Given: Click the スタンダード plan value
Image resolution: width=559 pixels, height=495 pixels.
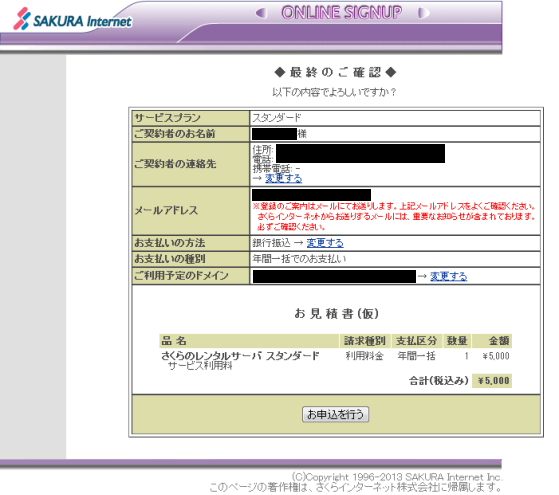Looking at the screenshot, I should [x=277, y=118].
